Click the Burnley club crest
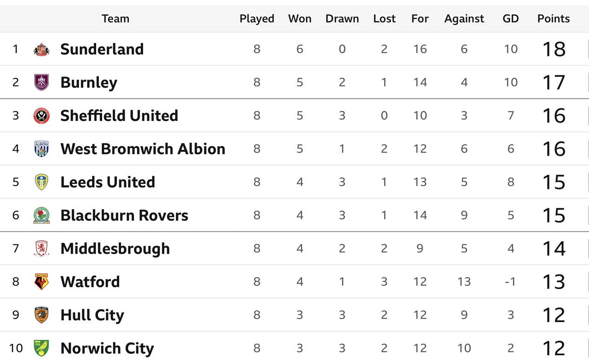Viewport: 589px width, 364px height. [41, 82]
